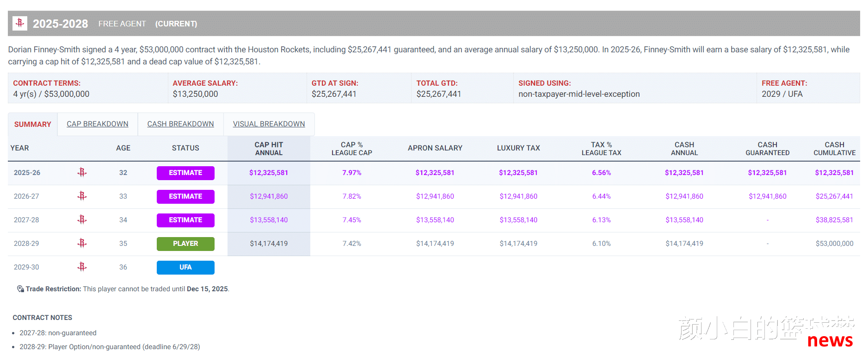
Task: Click the Rockets team icon in 2026-27 row
Action: click(82, 196)
